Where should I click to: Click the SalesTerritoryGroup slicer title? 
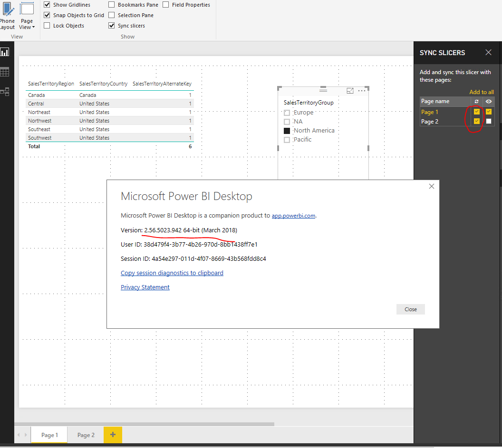[309, 103]
